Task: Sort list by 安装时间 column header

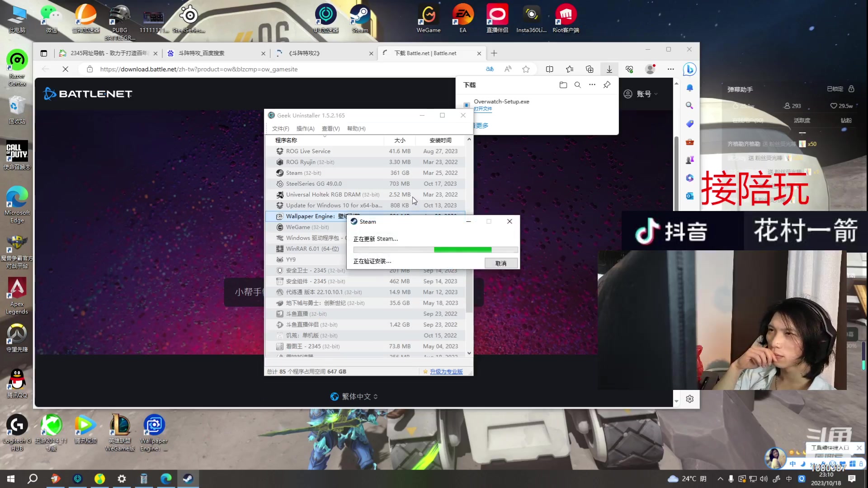Action: pos(440,141)
